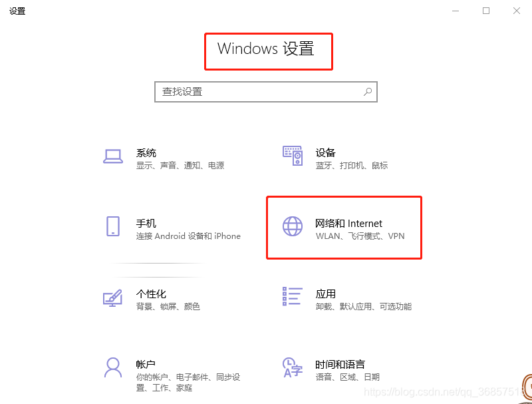Minimize the Settings window
This screenshot has height=404, width=532.
coord(456,11)
